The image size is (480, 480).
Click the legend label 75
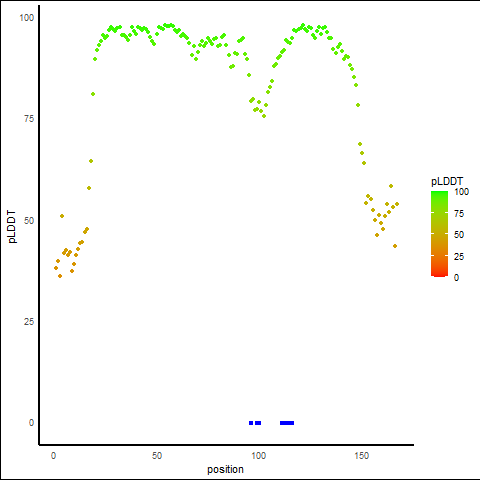(x=459, y=214)
